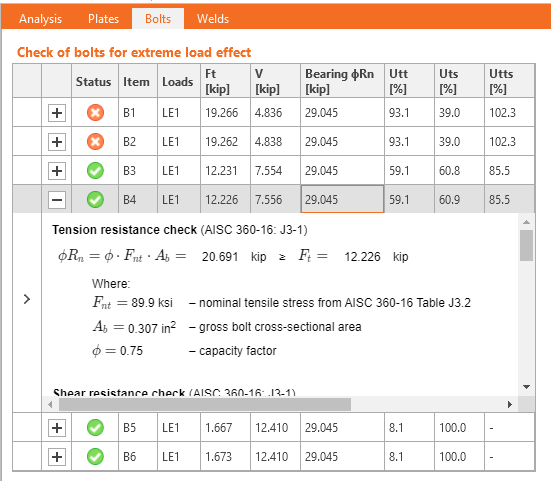Expand the B2 bolt row details

coord(57,142)
